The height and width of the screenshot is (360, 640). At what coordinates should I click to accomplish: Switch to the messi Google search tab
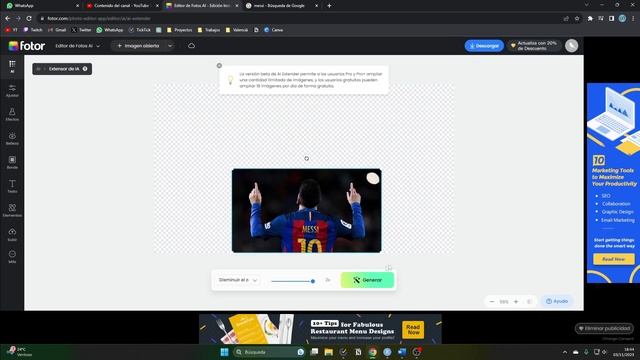(281, 6)
